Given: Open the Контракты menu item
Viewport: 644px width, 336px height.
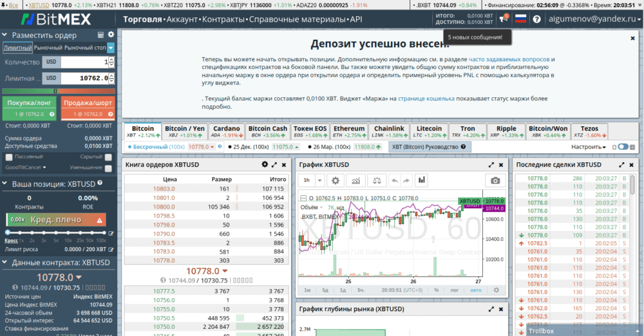Looking at the screenshot, I should (x=223, y=19).
